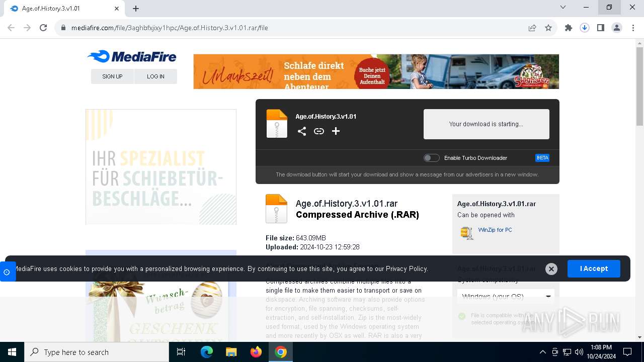Add file to account with plus icon
Screen dimensions: 644x362
click(x=336, y=131)
